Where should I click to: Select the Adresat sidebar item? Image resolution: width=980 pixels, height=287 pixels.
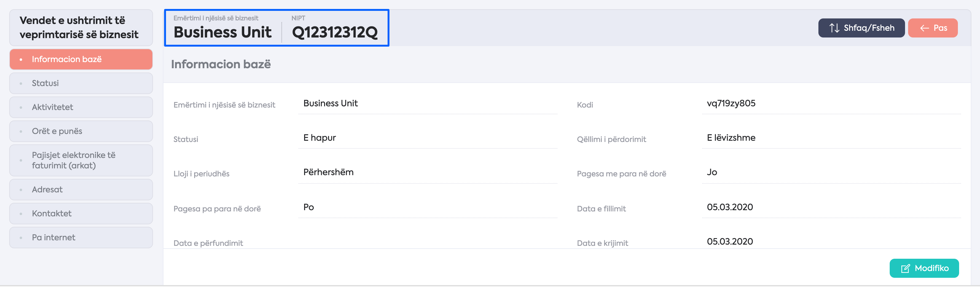81,190
